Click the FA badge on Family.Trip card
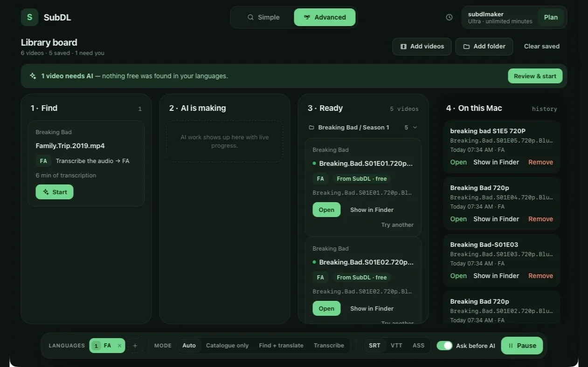588x367 pixels. click(43, 161)
